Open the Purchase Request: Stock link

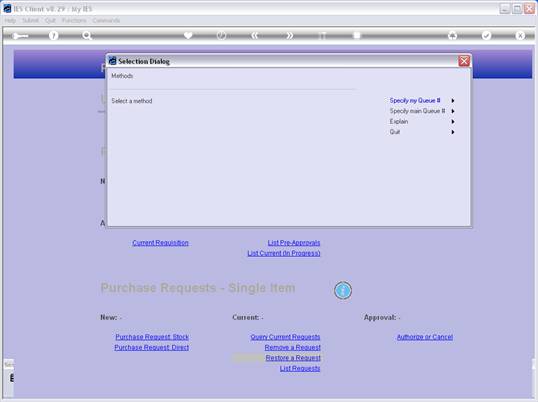click(152, 337)
